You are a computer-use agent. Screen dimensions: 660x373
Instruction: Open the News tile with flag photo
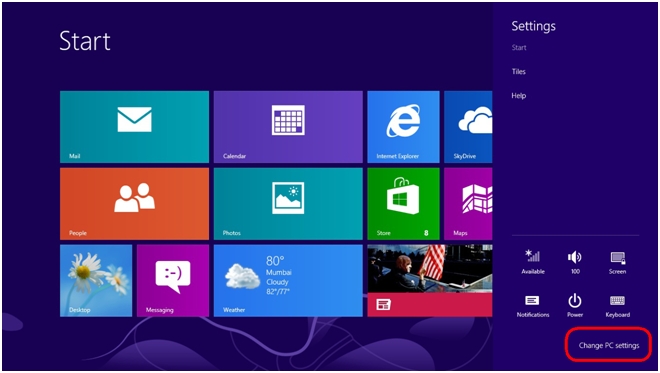430,281
